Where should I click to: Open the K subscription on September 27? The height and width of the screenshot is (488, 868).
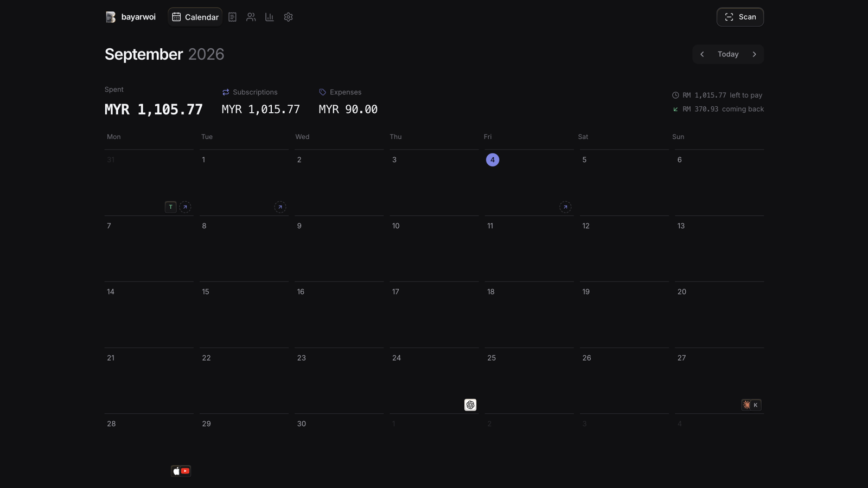pyautogui.click(x=756, y=405)
